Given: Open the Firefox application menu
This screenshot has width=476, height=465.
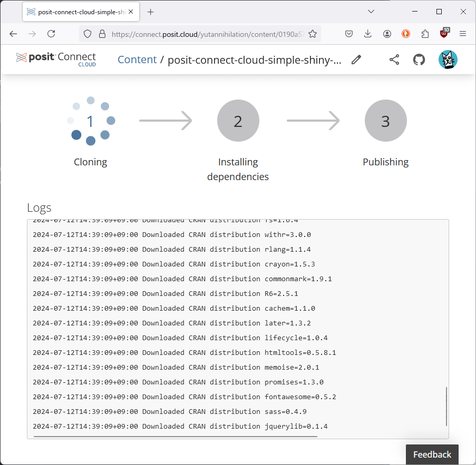Looking at the screenshot, I should (x=463, y=33).
